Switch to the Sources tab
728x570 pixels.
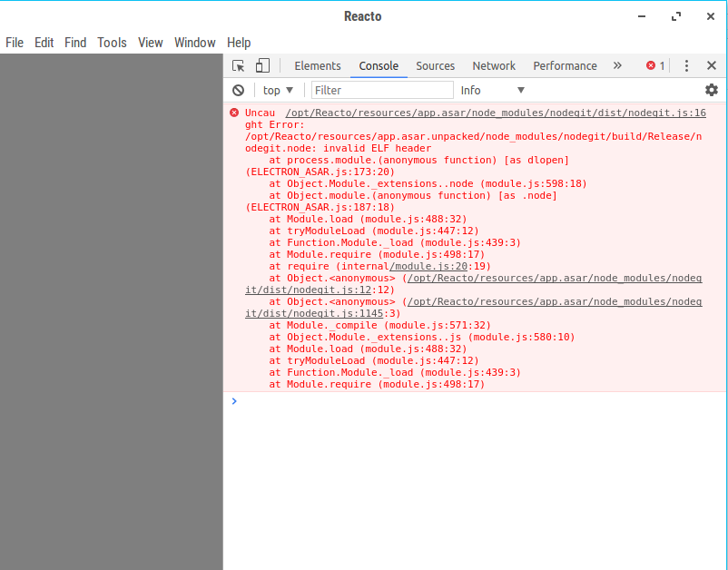pos(435,66)
